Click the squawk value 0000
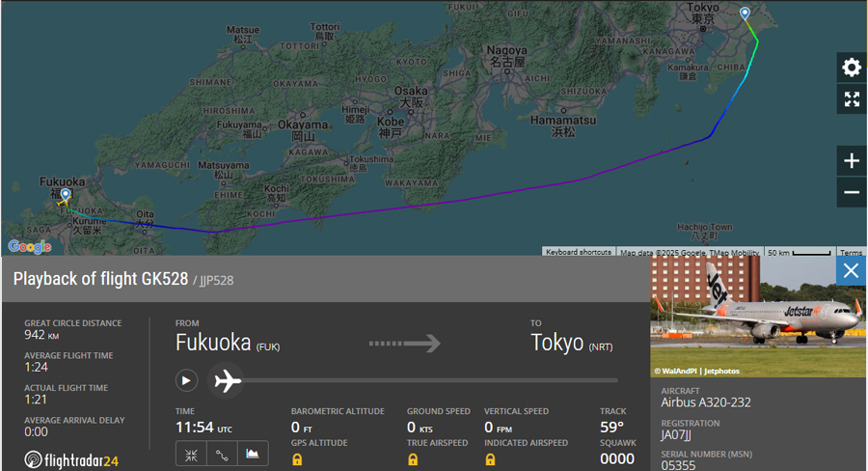 pos(617,458)
